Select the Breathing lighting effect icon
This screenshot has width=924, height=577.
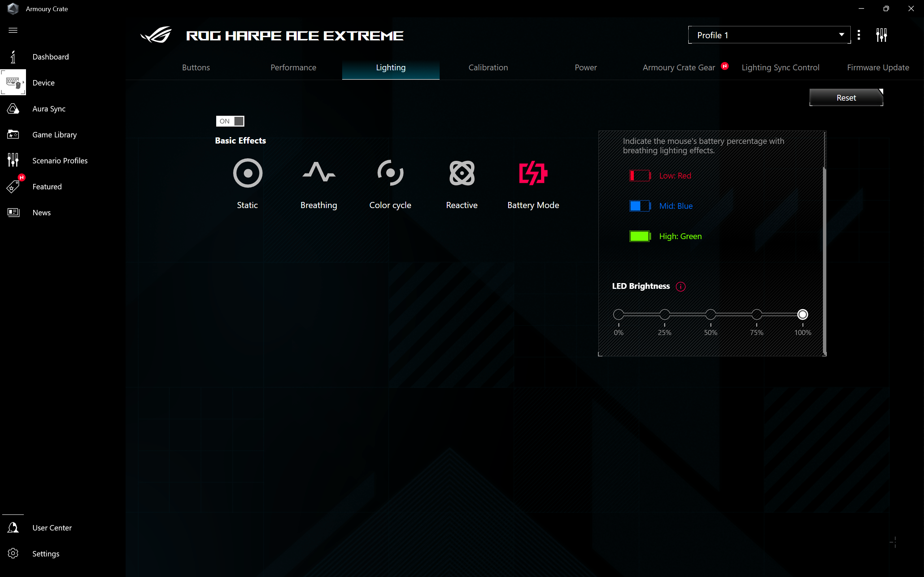click(319, 173)
